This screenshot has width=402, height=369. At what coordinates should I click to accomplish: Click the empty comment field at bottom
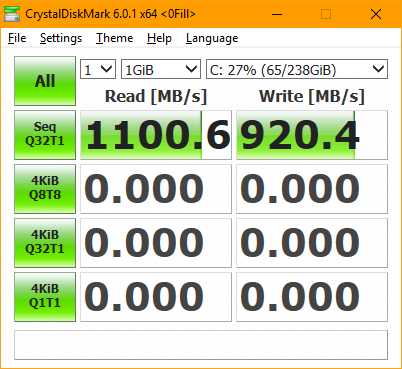(201, 345)
